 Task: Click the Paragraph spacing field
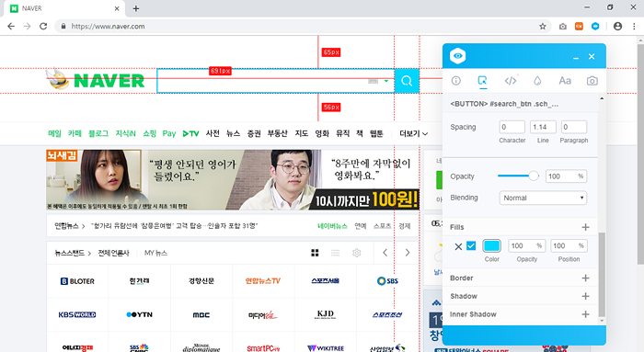574,127
